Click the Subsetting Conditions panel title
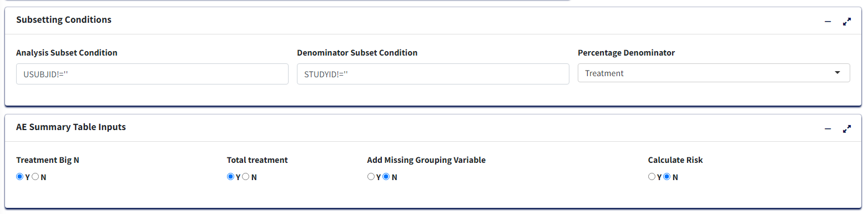Screen dimensions: 868x214 pyautogui.click(x=64, y=19)
